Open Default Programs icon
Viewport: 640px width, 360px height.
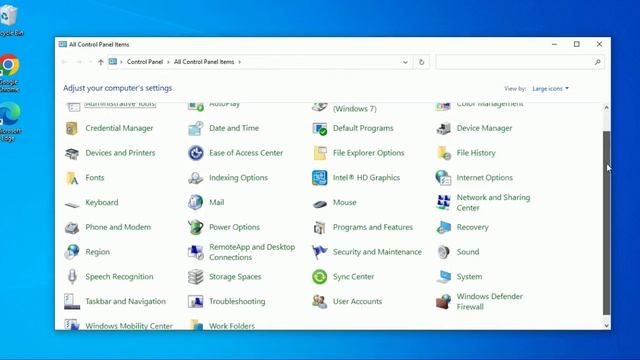click(x=320, y=128)
